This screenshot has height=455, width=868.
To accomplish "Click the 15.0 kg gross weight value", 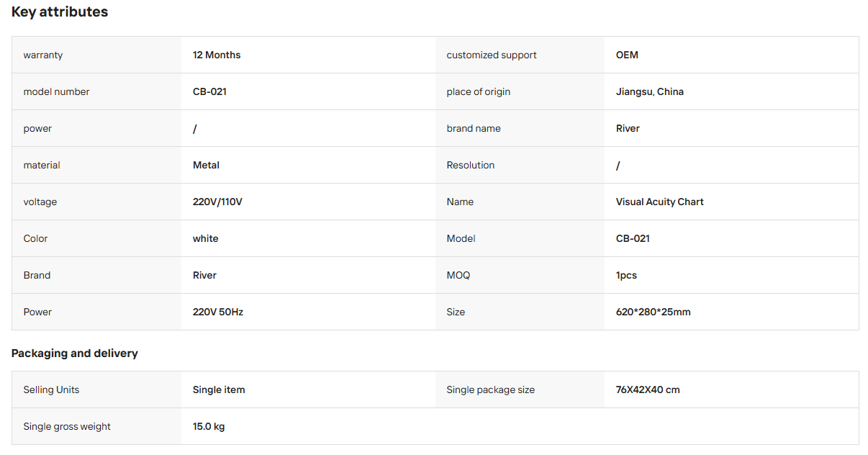I will 209,427.
